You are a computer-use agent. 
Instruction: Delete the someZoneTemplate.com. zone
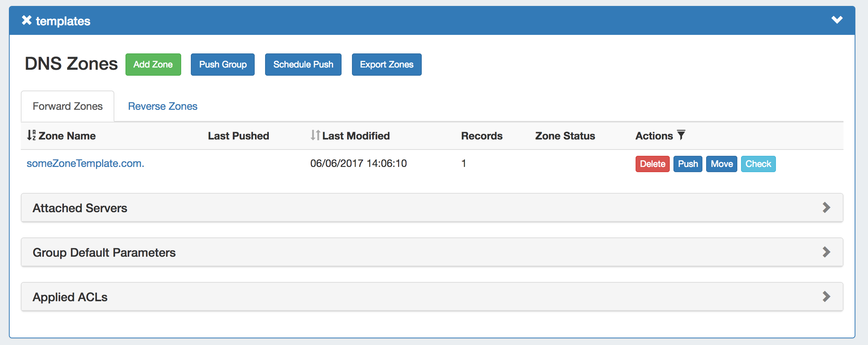coord(652,164)
